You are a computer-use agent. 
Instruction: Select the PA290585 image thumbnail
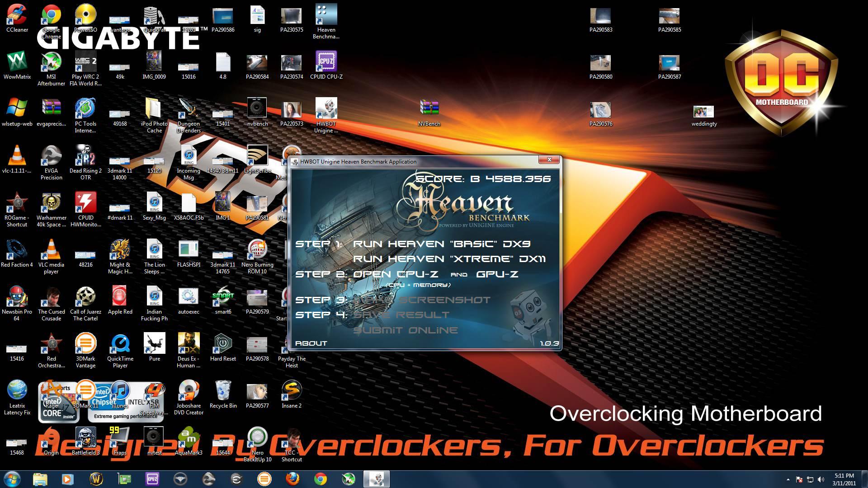(x=670, y=20)
